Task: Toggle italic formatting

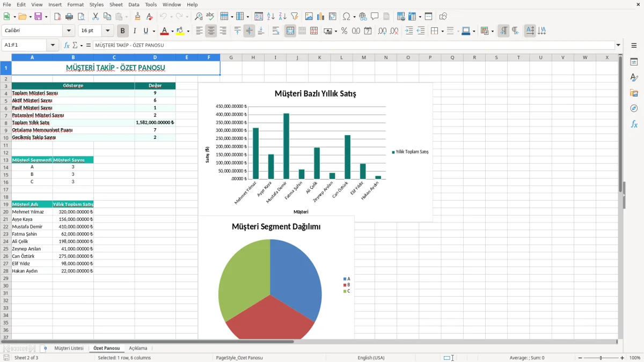Action: point(135,31)
